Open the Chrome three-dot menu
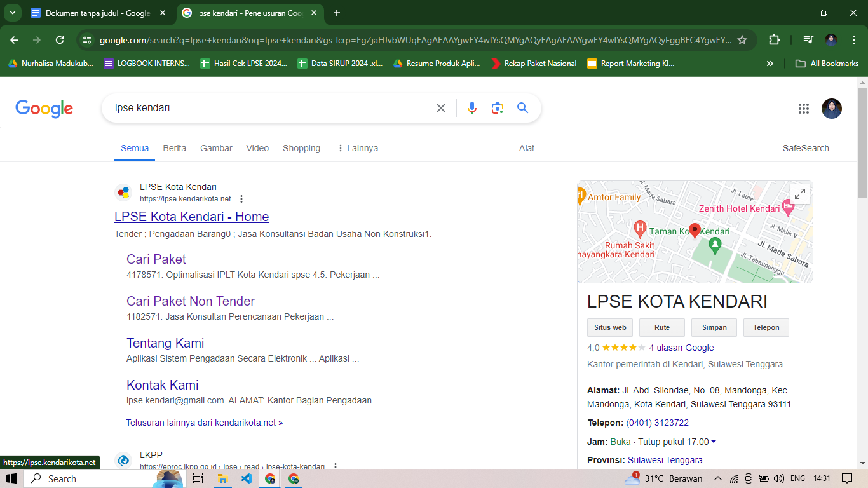The height and width of the screenshot is (488, 868). (x=854, y=40)
